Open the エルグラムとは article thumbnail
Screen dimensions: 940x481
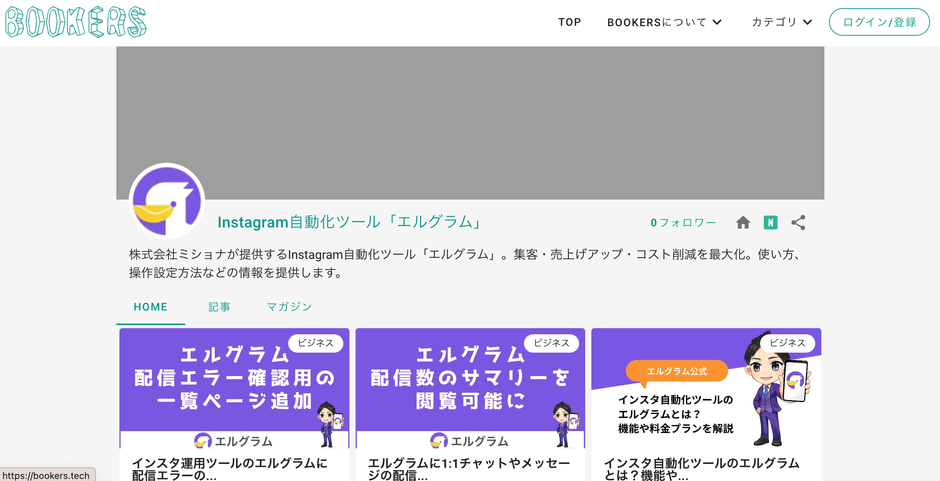706,390
